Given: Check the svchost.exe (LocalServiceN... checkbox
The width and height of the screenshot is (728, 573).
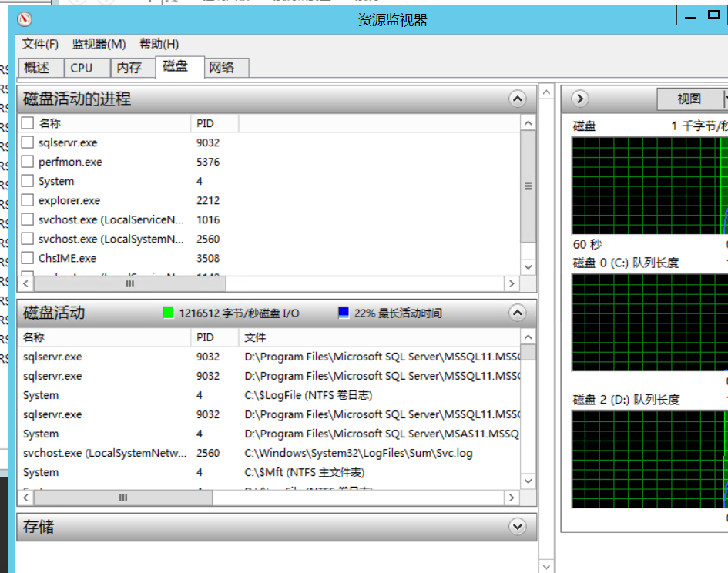Looking at the screenshot, I should coord(28,219).
